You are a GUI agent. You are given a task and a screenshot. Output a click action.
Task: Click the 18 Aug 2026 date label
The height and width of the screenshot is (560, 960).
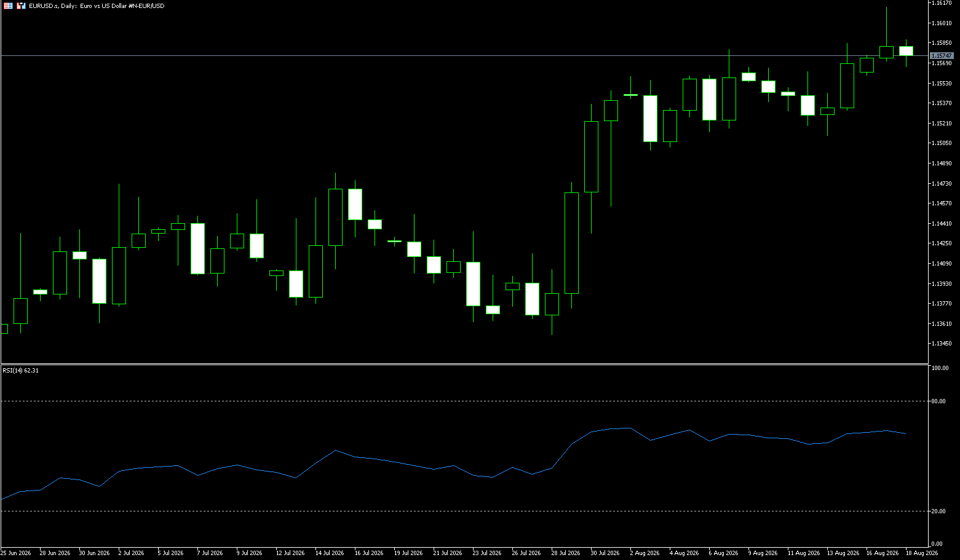pyautogui.click(x=921, y=553)
